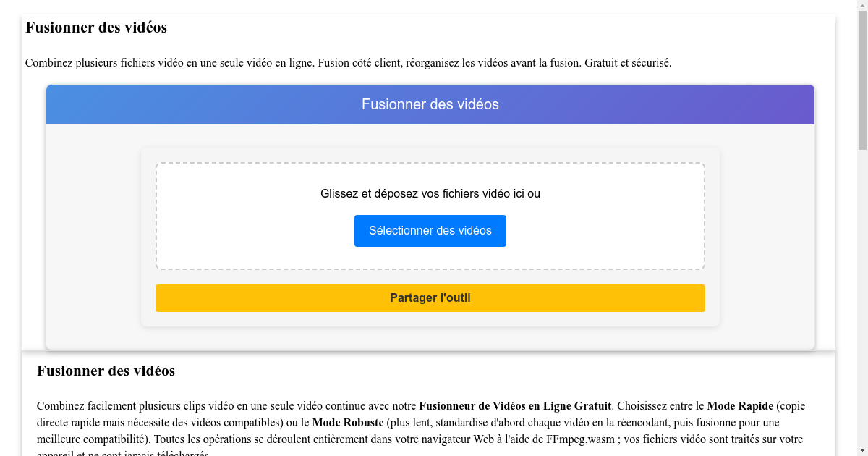
Task: Select the page title Fusionner des vidéos heading
Action: (95, 28)
